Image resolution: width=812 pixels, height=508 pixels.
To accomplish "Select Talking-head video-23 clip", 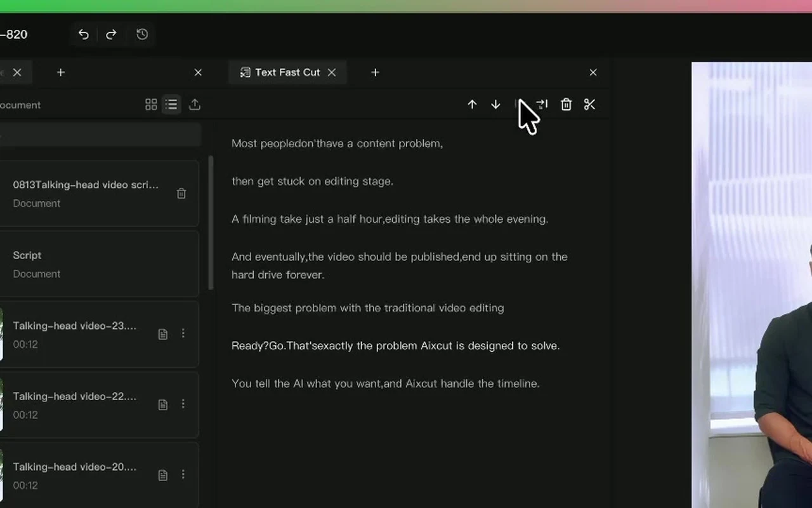I will tap(99, 334).
